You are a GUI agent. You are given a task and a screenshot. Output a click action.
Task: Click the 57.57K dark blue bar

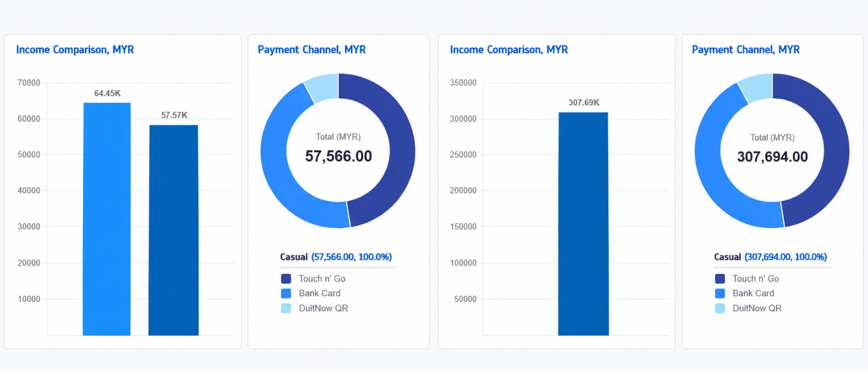[173, 230]
